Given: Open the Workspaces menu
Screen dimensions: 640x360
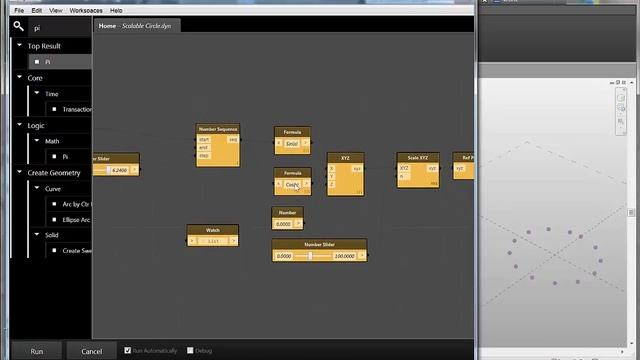Looking at the screenshot, I should click(86, 10).
